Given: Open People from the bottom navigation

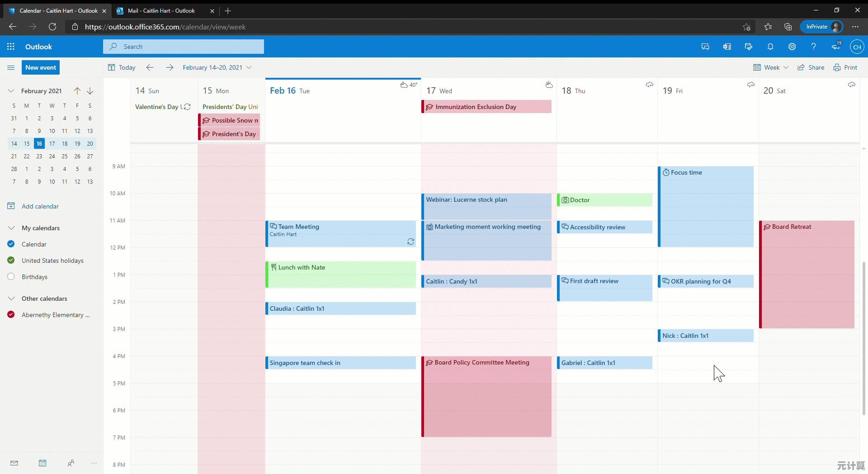Looking at the screenshot, I should (x=71, y=463).
